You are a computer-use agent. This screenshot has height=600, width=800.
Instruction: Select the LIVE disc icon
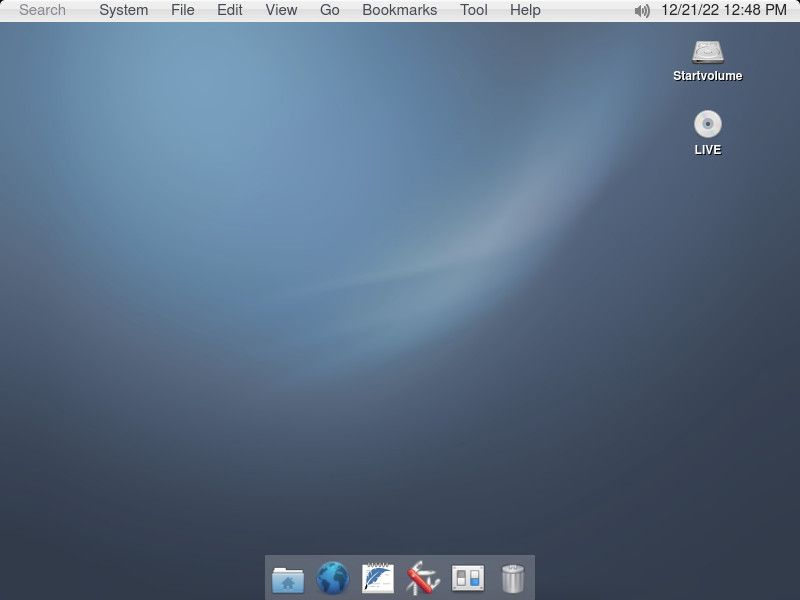click(708, 124)
